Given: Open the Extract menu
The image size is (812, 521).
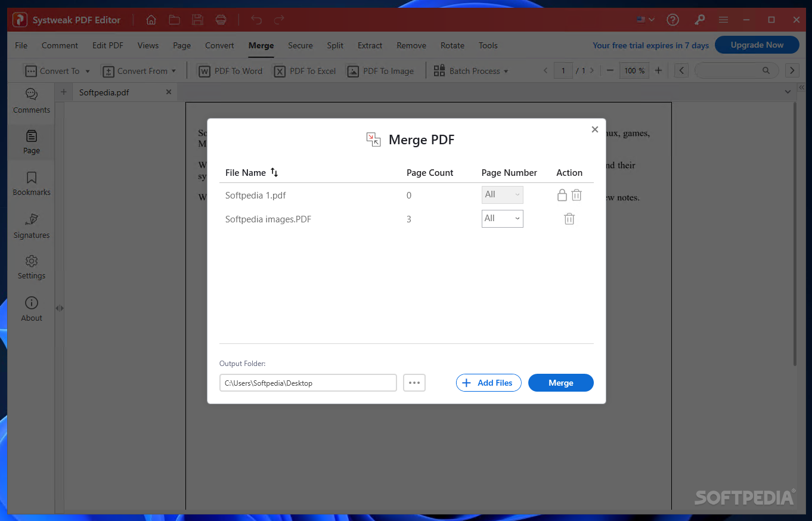Looking at the screenshot, I should [370, 45].
